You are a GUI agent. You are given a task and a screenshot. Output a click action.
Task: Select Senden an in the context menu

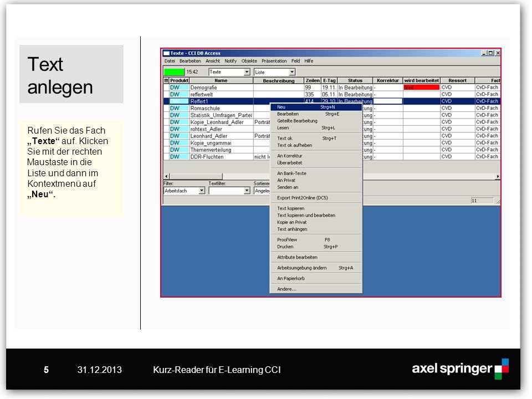316,187
